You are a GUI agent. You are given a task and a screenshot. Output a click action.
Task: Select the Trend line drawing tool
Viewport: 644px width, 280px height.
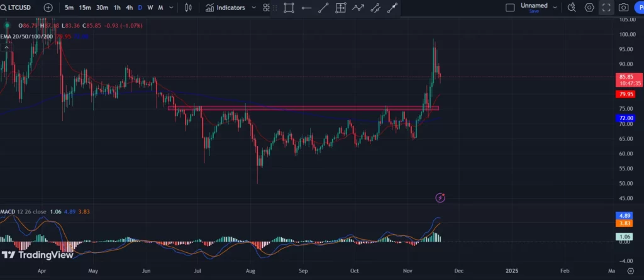[x=324, y=8]
